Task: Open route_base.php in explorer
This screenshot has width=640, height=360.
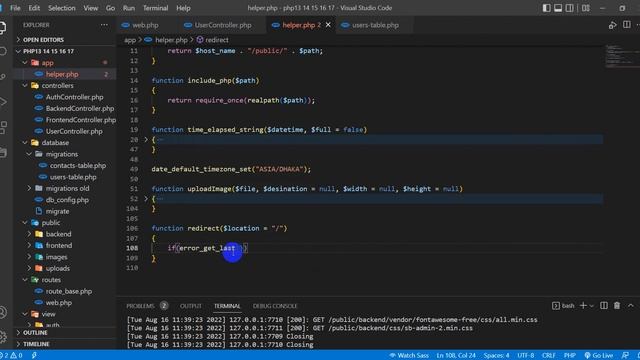Action: (x=69, y=291)
